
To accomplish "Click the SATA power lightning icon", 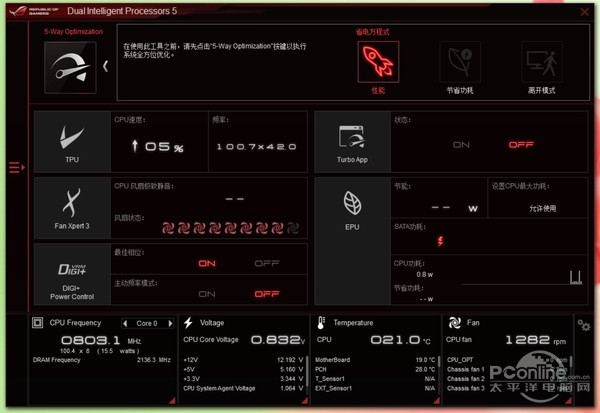I will 440,241.
